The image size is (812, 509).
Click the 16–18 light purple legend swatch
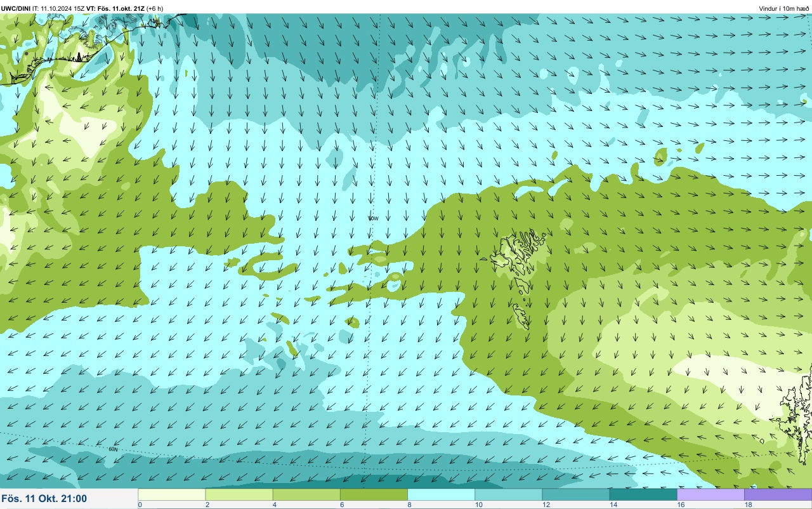[710, 494]
